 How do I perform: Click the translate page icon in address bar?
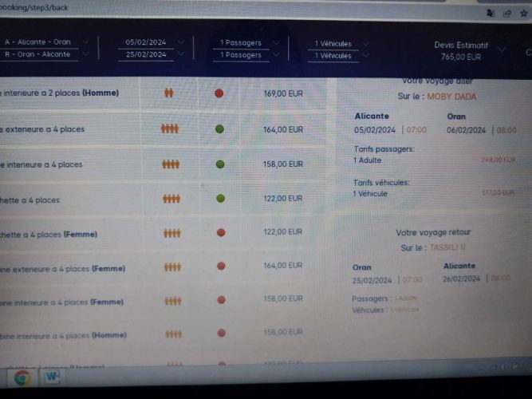491,13
